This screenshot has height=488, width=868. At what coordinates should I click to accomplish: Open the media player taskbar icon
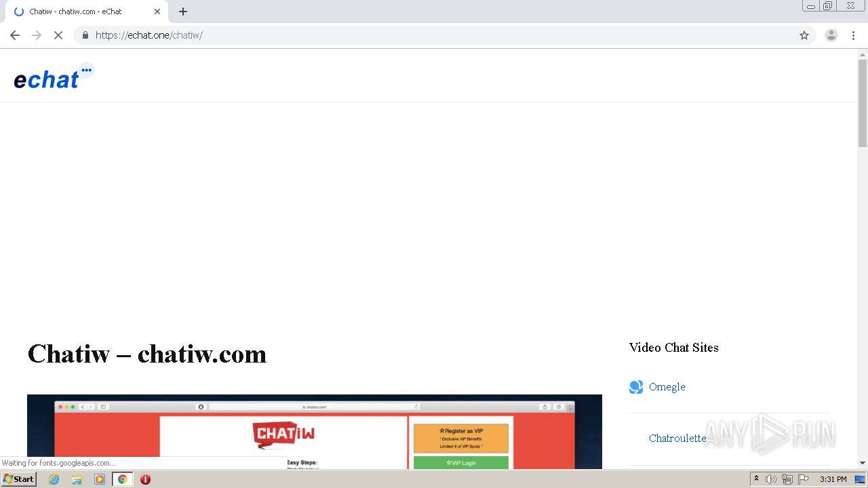(x=100, y=479)
